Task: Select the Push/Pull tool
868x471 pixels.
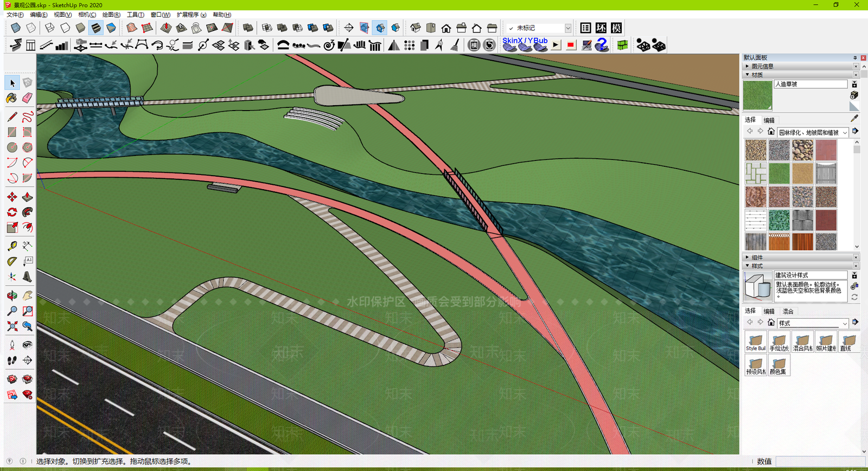Action: tap(27, 197)
